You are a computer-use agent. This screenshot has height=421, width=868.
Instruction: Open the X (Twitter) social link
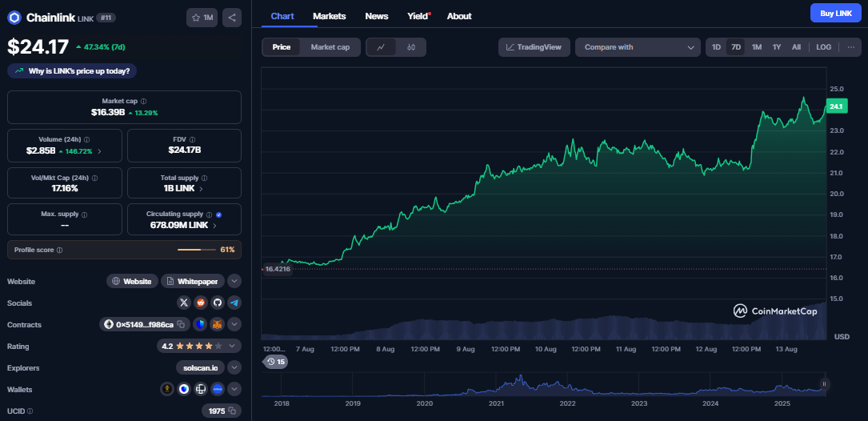(x=184, y=303)
